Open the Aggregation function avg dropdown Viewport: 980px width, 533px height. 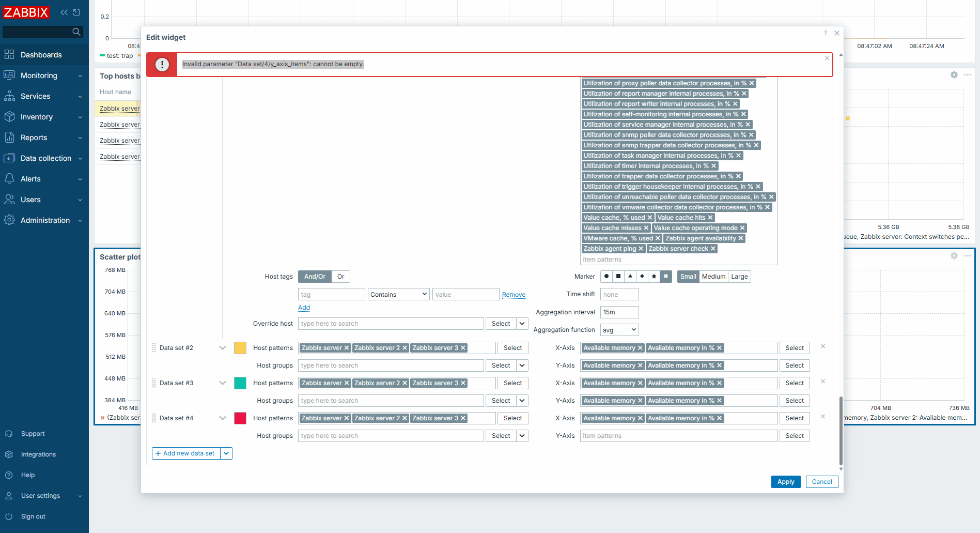(619, 330)
